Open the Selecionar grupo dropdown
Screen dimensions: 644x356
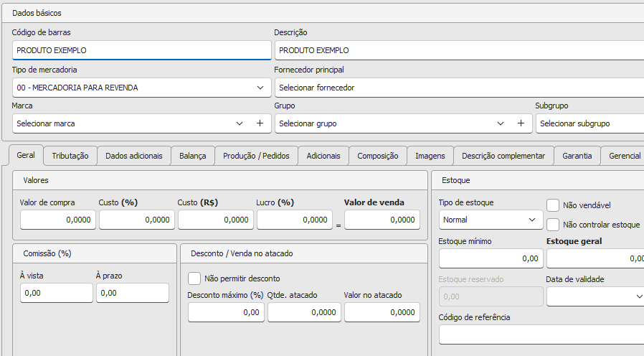(501, 123)
